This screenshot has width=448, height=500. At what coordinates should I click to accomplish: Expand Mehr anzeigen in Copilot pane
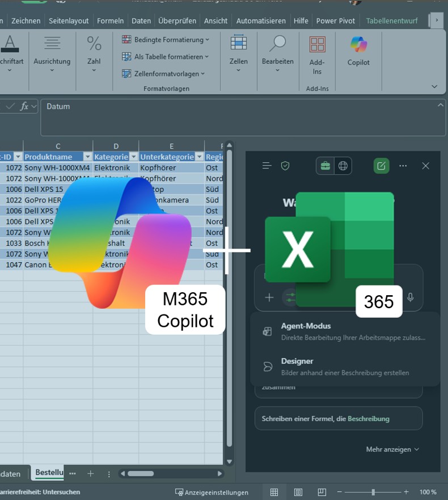392,449
